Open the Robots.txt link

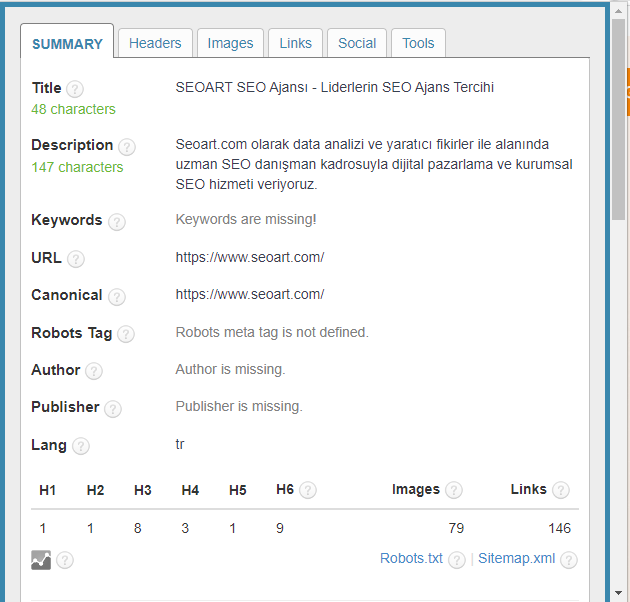[x=411, y=558]
